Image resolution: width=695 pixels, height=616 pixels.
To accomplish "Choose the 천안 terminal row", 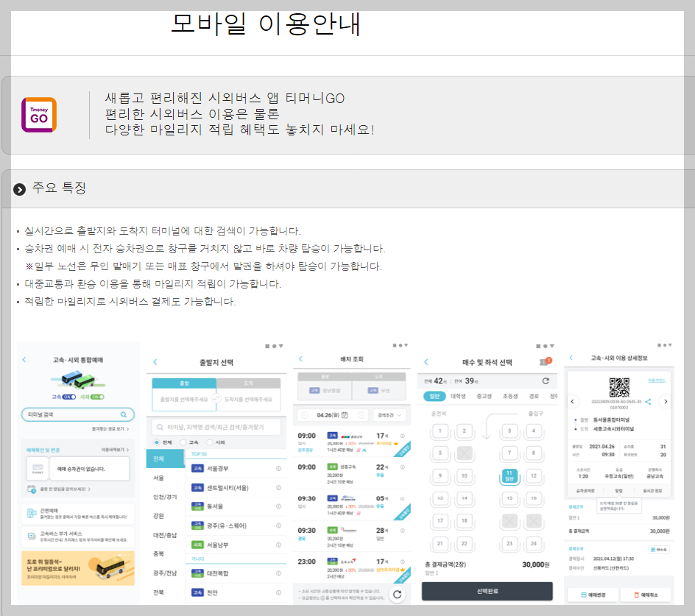I will pos(236,592).
